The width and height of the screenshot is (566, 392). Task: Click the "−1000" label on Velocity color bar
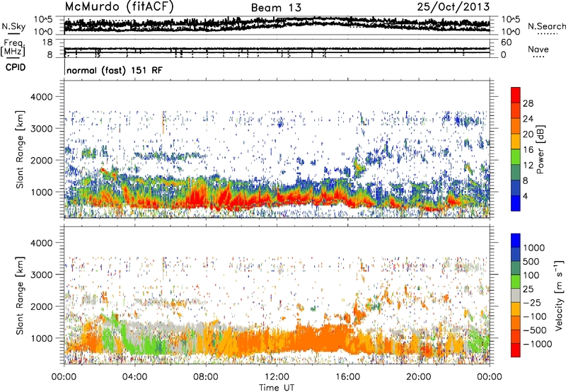pos(537,344)
